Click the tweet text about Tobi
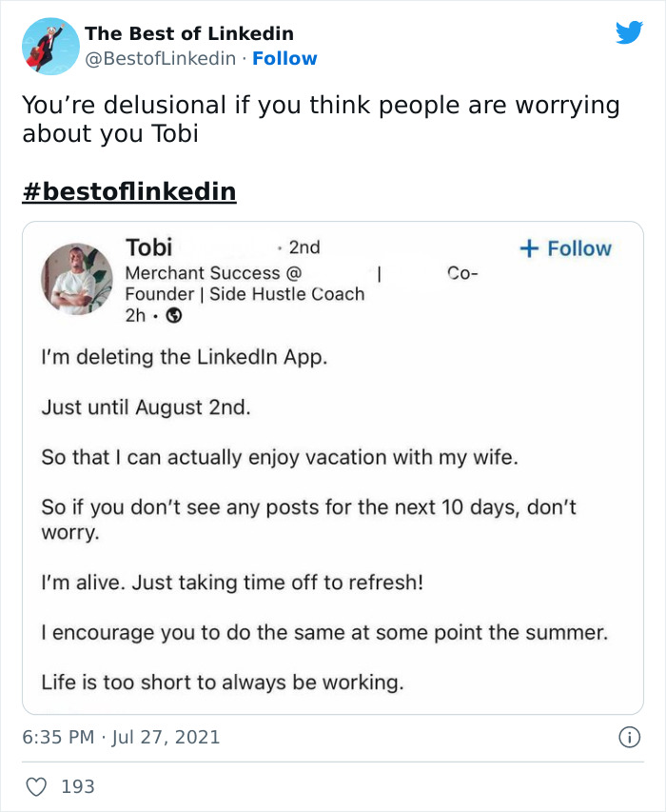Image resolution: width=666 pixels, height=812 pixels. pos(320,119)
